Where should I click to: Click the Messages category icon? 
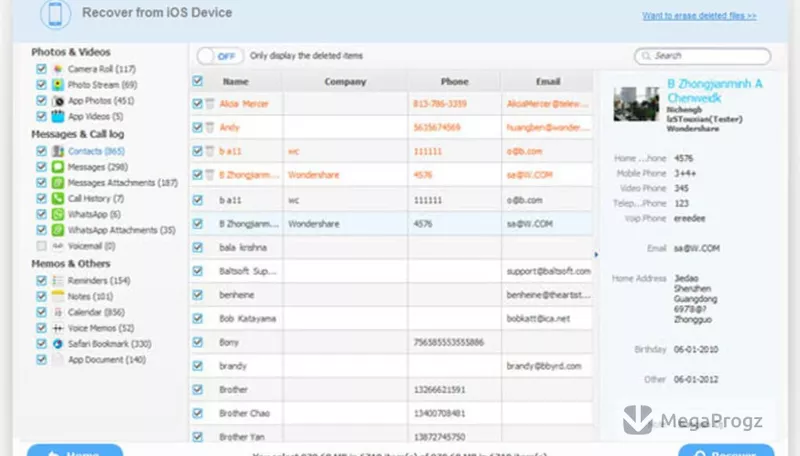tap(58, 167)
